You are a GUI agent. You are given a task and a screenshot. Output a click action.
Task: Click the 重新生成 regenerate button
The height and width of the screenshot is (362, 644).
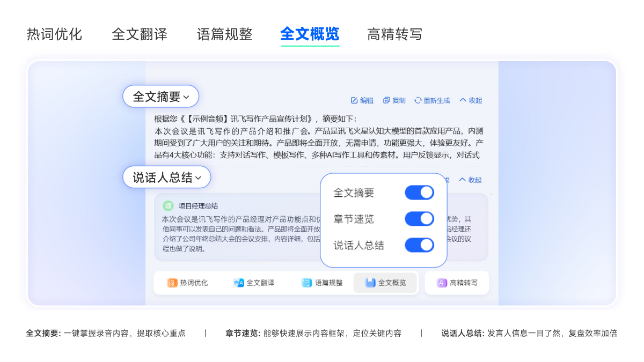(x=432, y=100)
